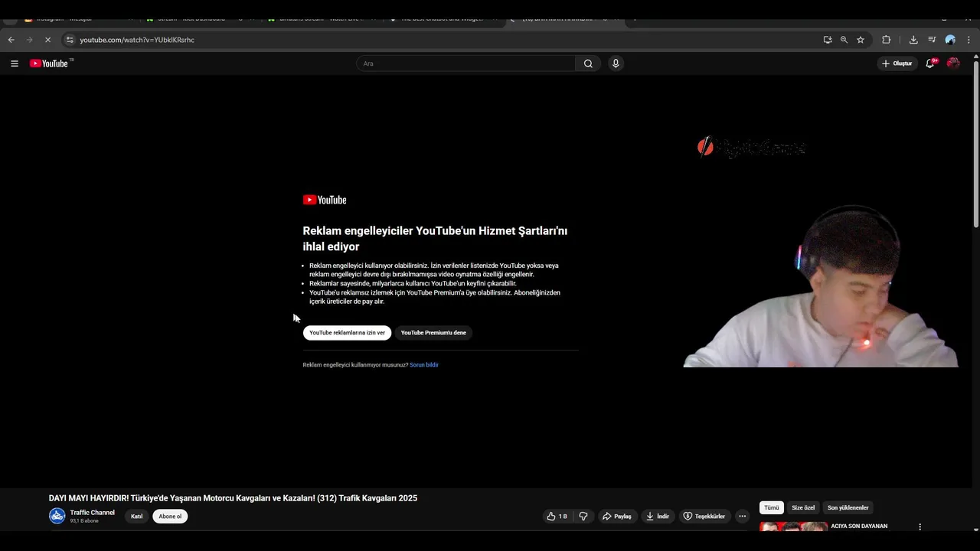The height and width of the screenshot is (551, 980).
Task: Start voice search with the microphone icon
Action: pos(616,64)
